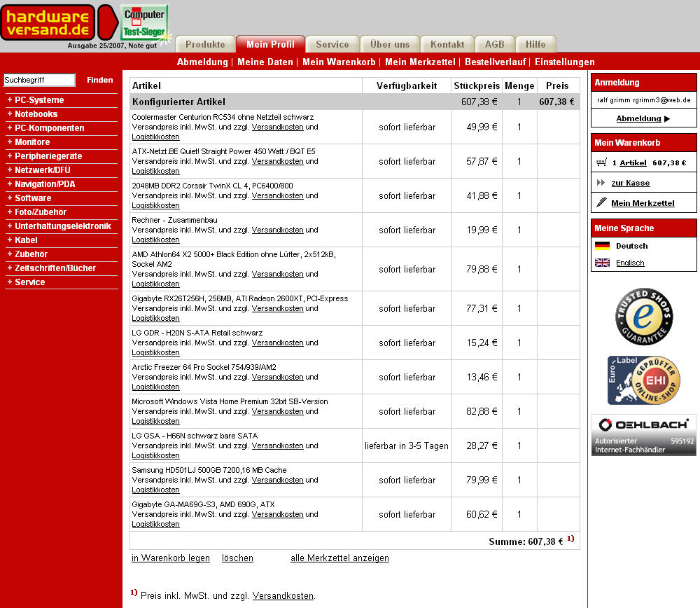
Task: Open Unterhaltungselektronik in the sidebar
Action: (63, 226)
